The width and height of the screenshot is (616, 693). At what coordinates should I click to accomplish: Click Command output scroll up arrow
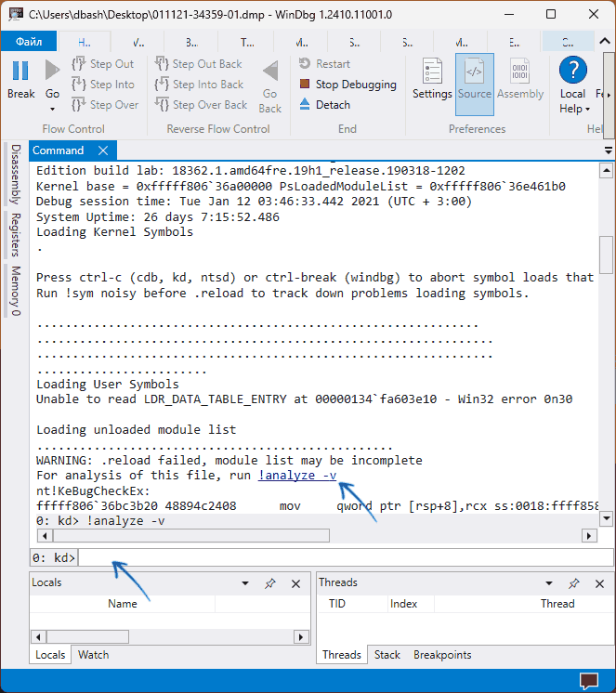point(607,170)
